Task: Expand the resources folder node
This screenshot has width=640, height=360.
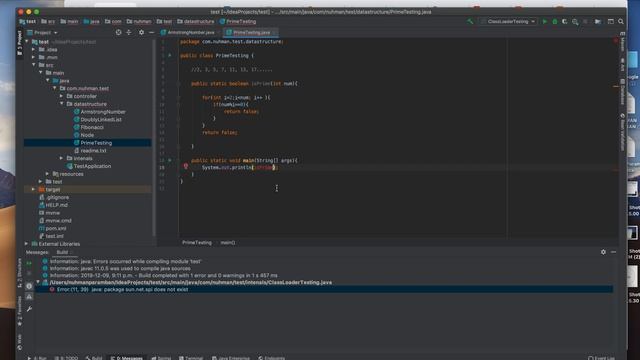Action: point(48,173)
